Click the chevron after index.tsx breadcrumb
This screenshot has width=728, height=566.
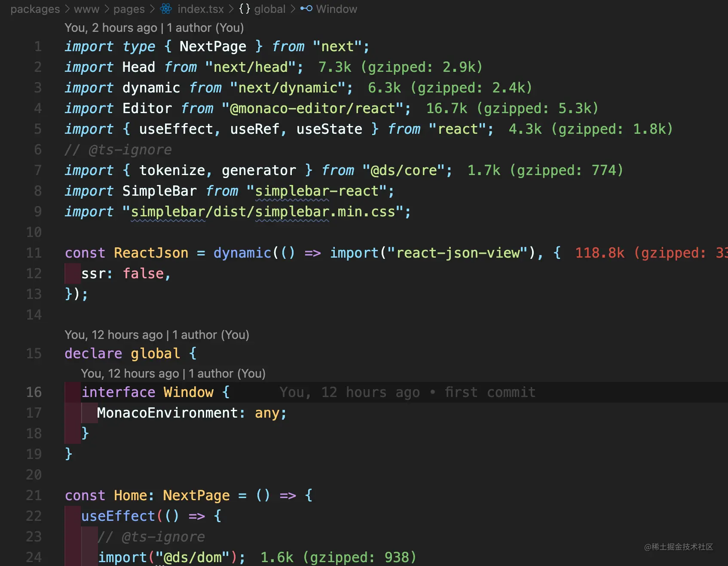click(231, 9)
